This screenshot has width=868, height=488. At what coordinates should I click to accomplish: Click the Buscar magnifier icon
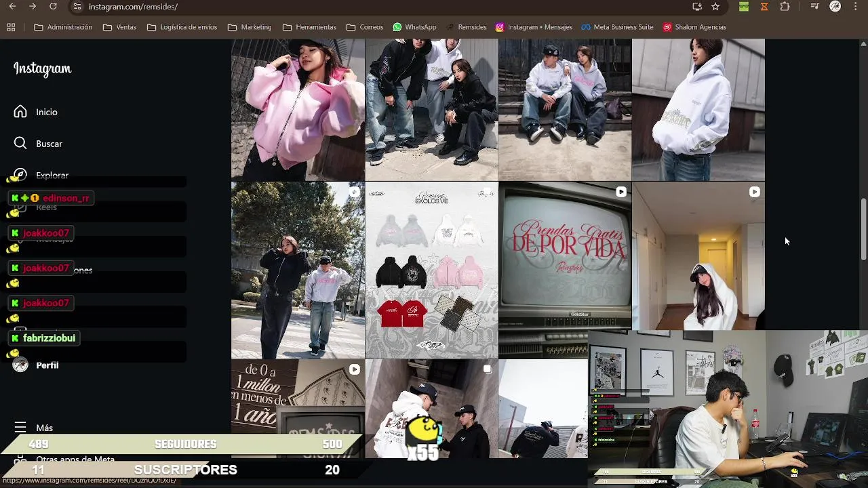tap(20, 144)
